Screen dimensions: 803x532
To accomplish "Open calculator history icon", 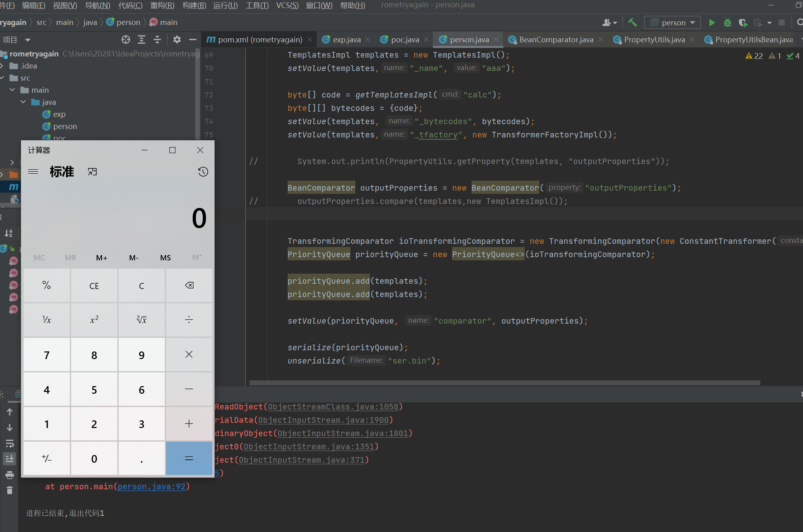I will [x=203, y=172].
